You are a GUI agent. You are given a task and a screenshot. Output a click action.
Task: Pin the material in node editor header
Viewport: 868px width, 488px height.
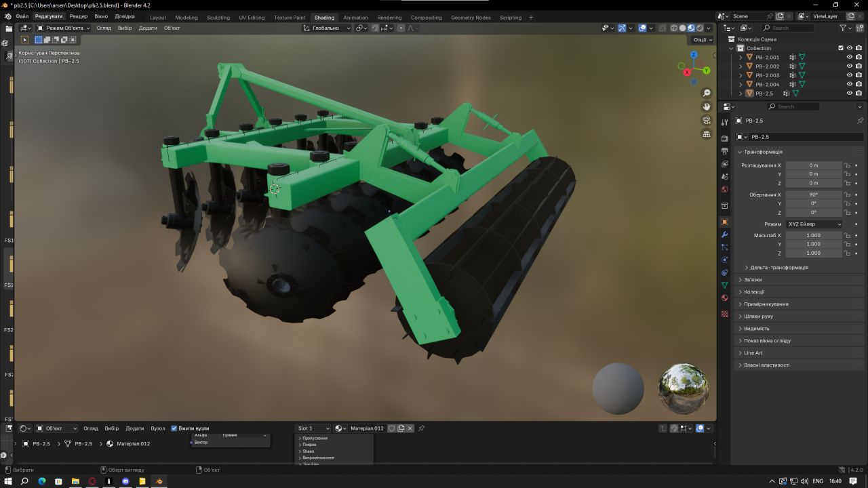point(421,428)
